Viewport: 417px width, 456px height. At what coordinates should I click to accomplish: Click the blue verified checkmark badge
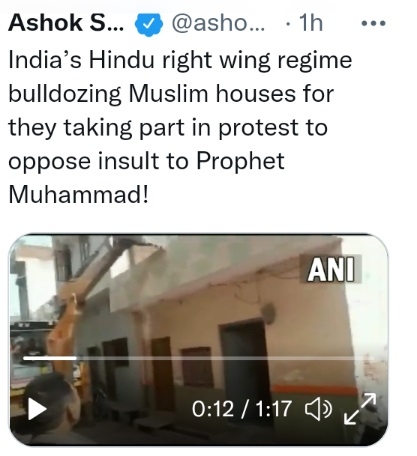coord(149,24)
